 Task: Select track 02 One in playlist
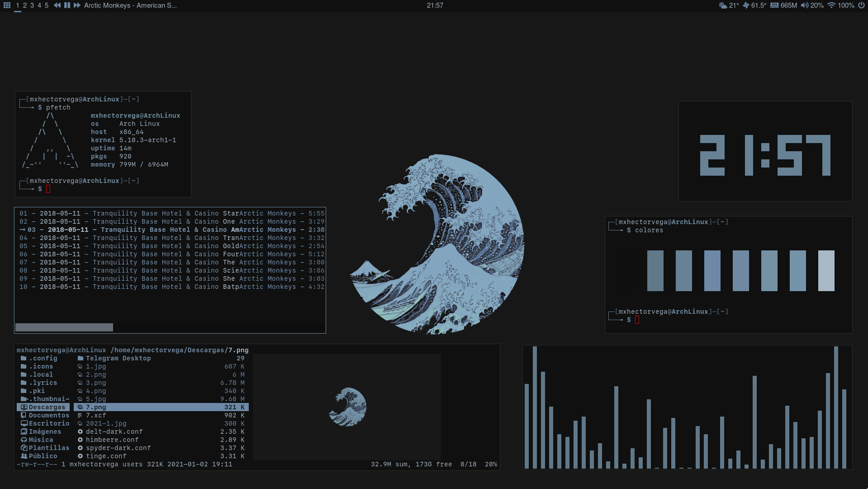coord(171,221)
